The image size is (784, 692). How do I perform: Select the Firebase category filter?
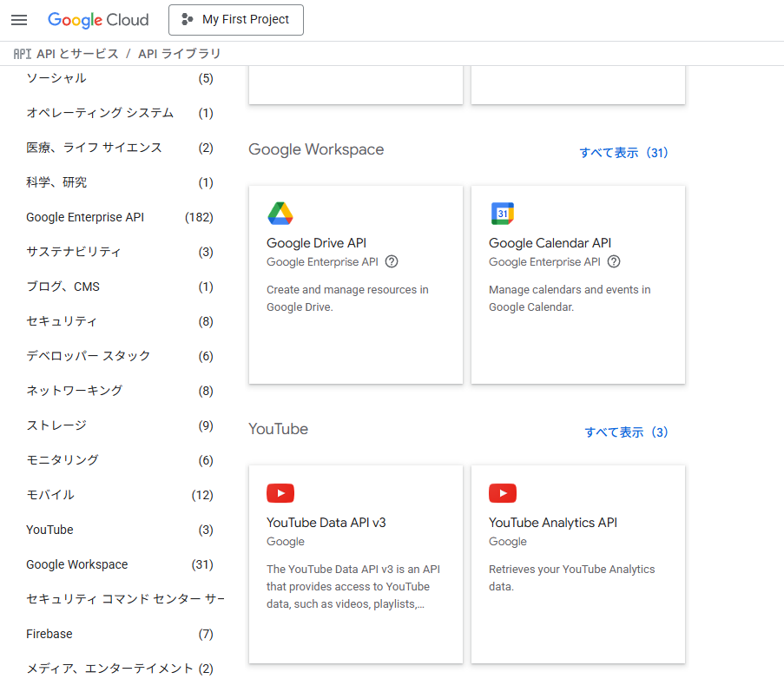coord(120,634)
